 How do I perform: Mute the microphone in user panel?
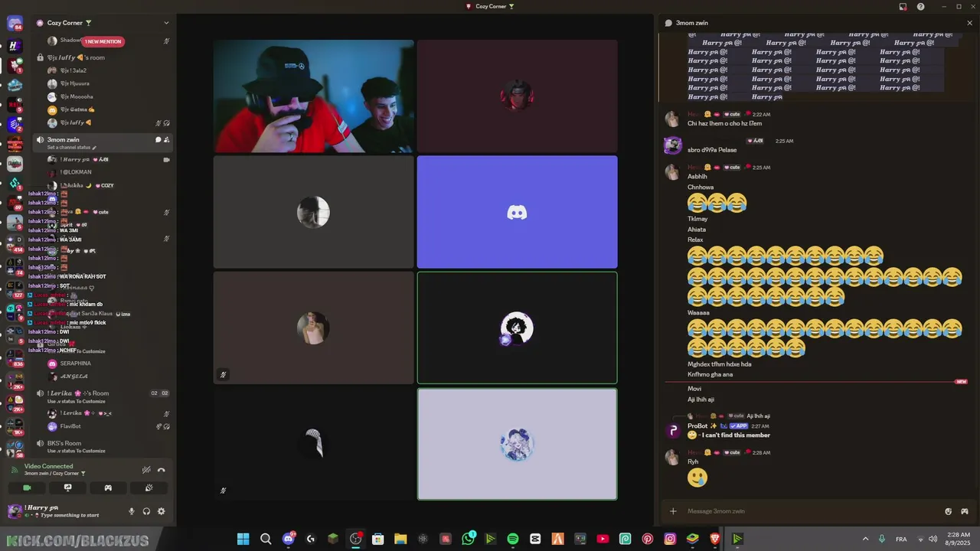[x=132, y=511]
